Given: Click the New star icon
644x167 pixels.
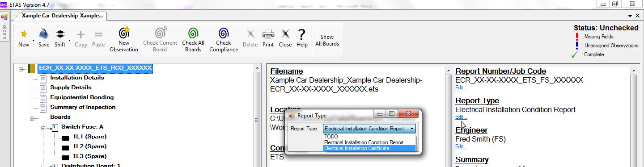Looking at the screenshot, I should click(24, 33).
